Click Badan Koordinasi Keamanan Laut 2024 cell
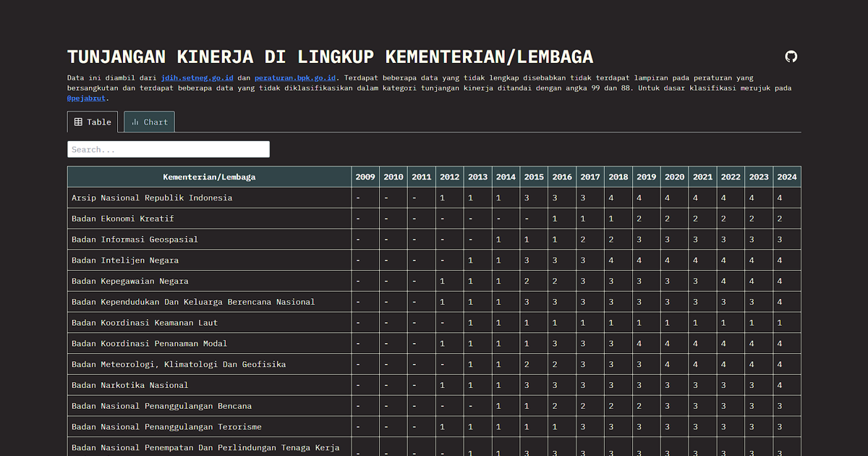Image resolution: width=868 pixels, height=456 pixels. coord(779,323)
